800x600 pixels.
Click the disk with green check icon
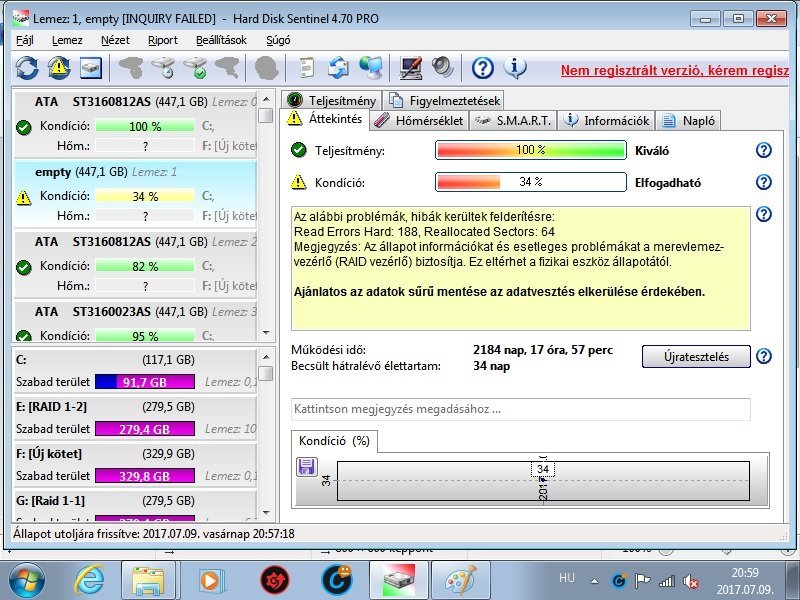195,68
